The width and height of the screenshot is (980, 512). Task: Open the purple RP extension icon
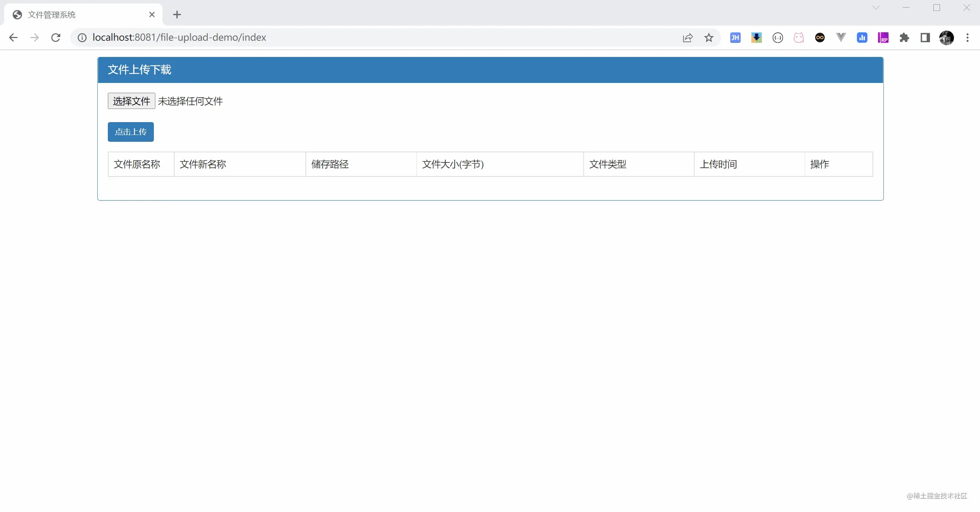(883, 37)
